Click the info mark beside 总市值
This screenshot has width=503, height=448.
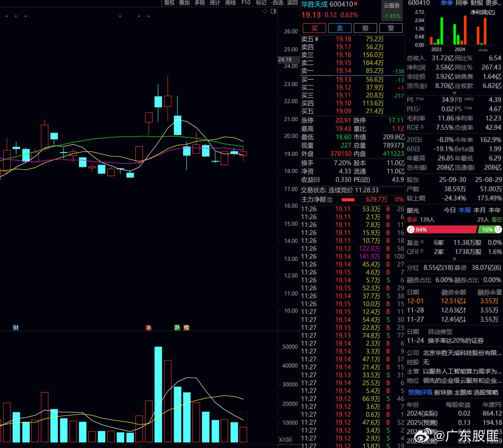[426, 167]
